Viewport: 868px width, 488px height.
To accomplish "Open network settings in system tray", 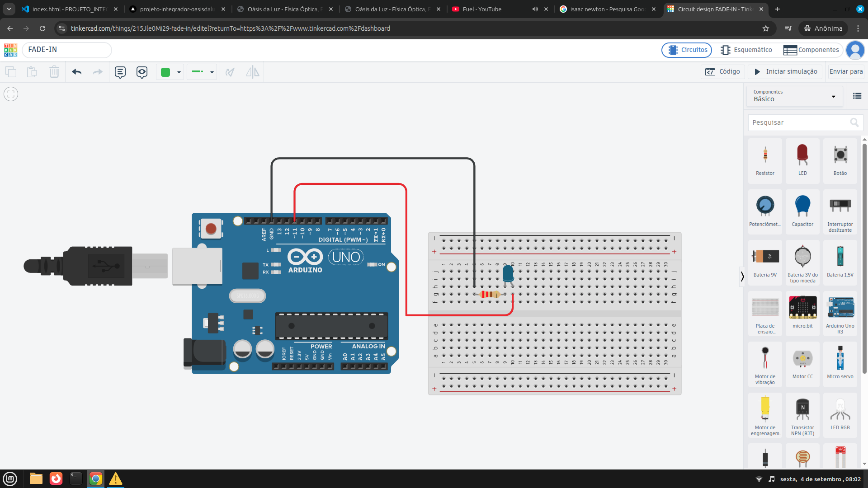I will [759, 479].
